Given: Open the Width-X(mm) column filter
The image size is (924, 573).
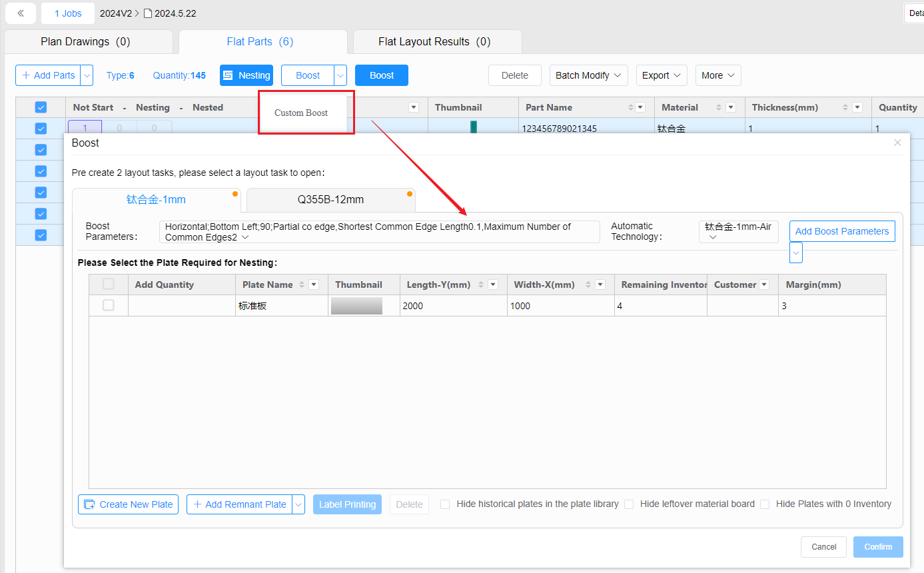Looking at the screenshot, I should click(x=600, y=285).
